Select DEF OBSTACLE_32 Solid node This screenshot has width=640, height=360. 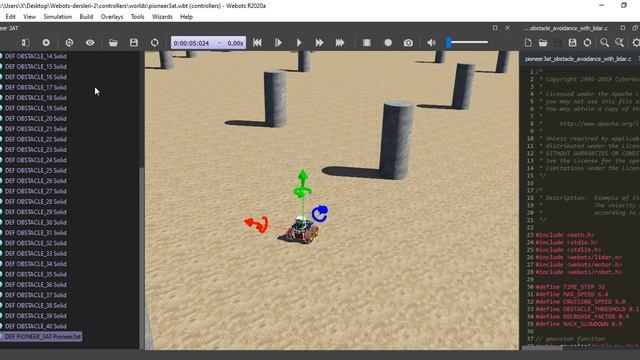coord(36,243)
